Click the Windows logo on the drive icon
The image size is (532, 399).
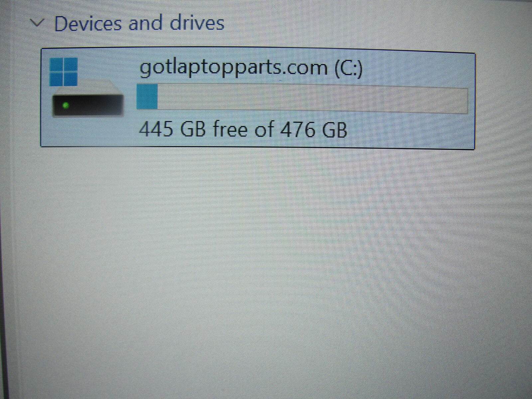(x=64, y=71)
